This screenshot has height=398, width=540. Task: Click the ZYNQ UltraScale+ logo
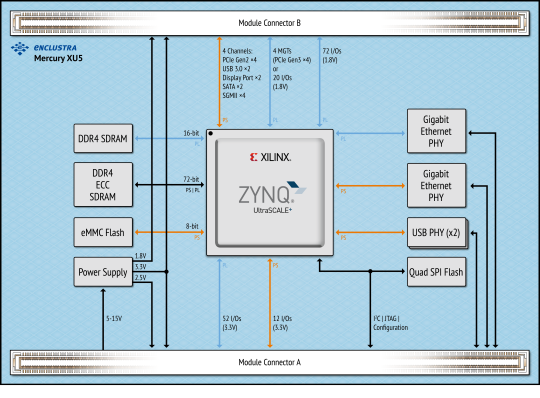point(272,197)
